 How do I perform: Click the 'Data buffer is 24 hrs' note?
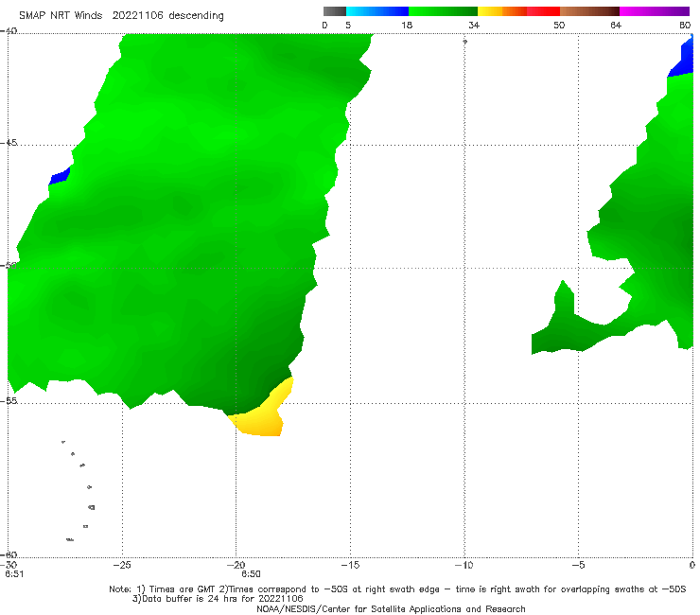(218, 599)
